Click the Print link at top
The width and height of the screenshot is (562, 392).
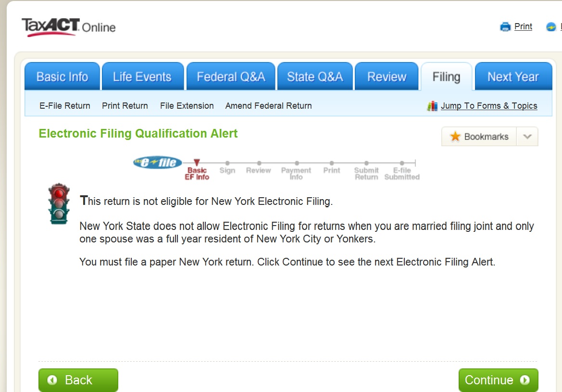[523, 26]
